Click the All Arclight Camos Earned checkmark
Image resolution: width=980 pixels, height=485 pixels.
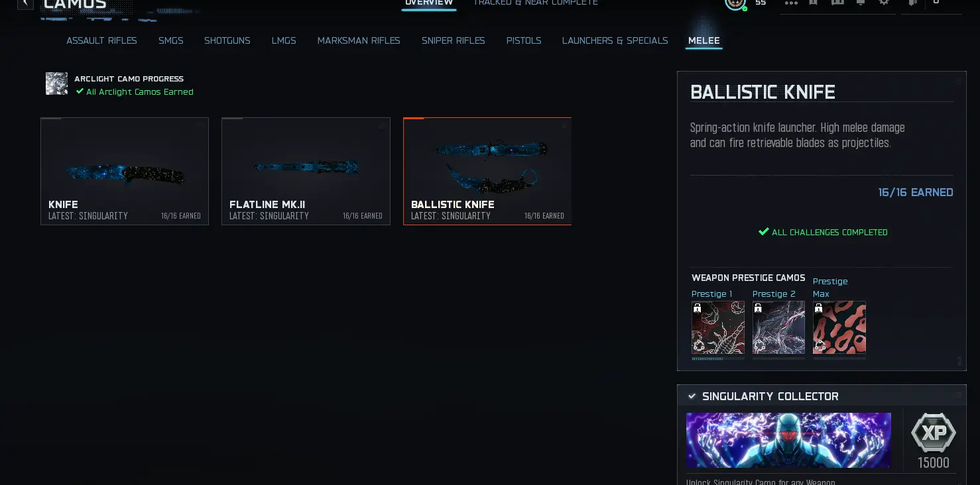(x=80, y=91)
